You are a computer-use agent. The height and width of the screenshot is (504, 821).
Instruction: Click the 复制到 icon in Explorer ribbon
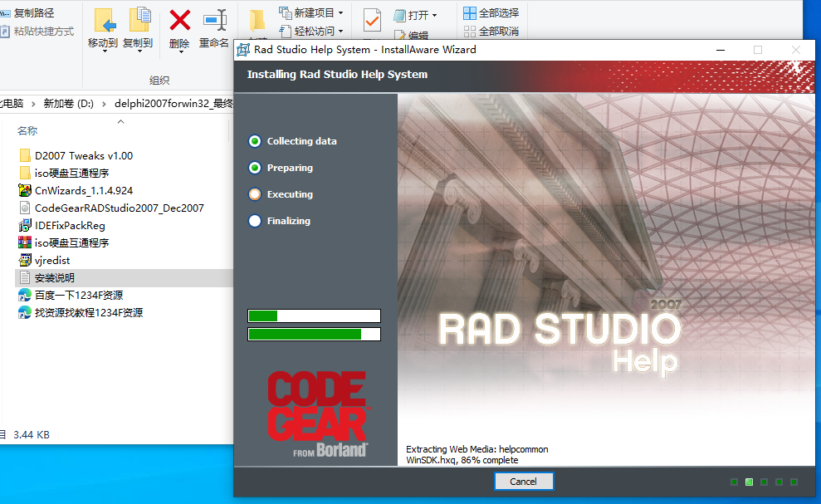point(139,21)
